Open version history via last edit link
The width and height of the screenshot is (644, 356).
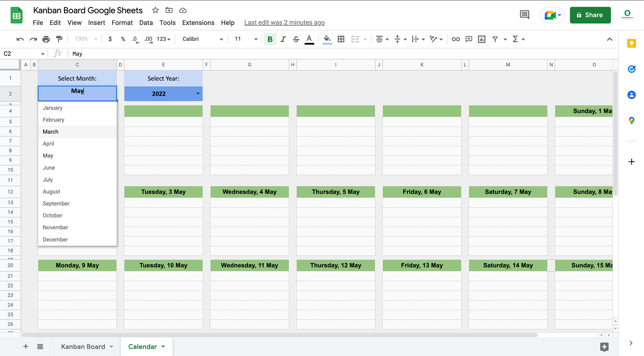tap(284, 23)
